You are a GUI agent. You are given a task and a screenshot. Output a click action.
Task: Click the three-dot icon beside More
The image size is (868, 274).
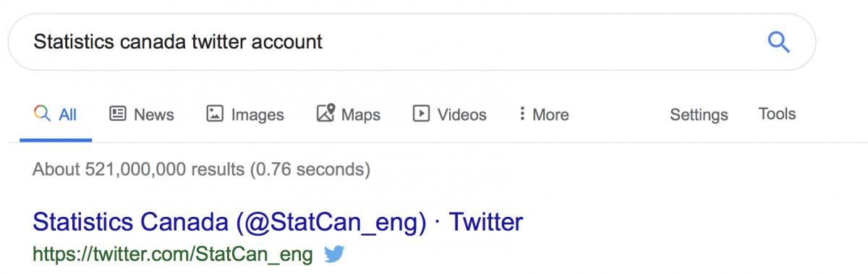pos(522,114)
